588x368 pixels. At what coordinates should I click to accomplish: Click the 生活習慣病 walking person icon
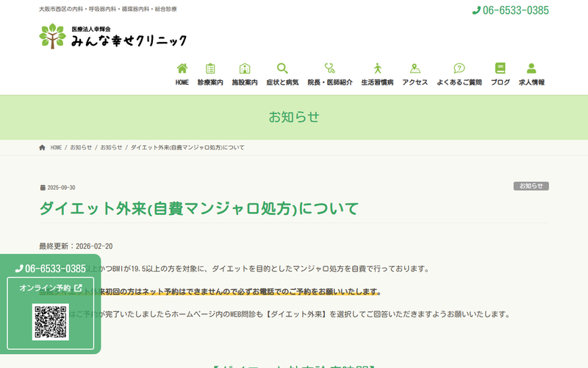click(x=377, y=68)
